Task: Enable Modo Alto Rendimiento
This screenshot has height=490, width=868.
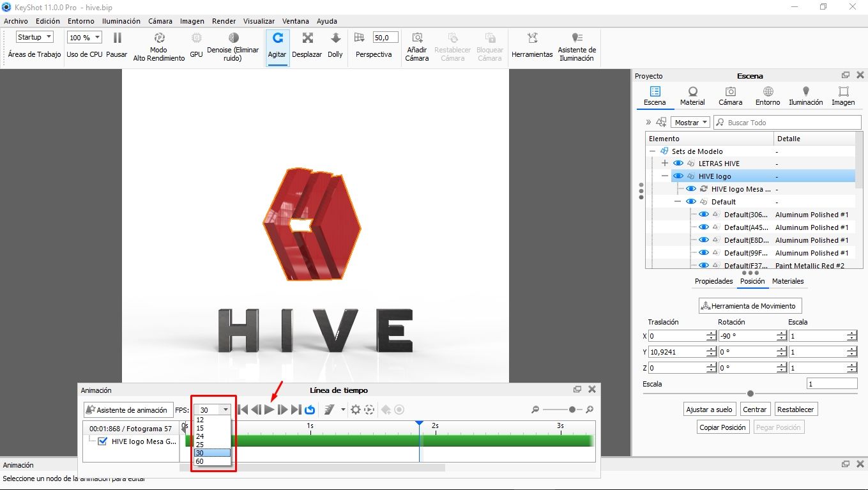Action: [x=159, y=47]
